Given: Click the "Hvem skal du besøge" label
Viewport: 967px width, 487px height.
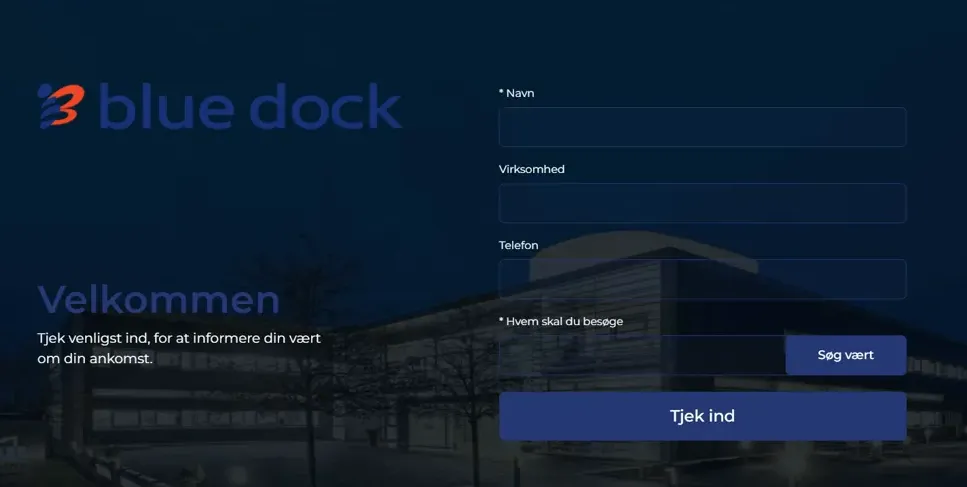Looking at the screenshot, I should coord(564,321).
